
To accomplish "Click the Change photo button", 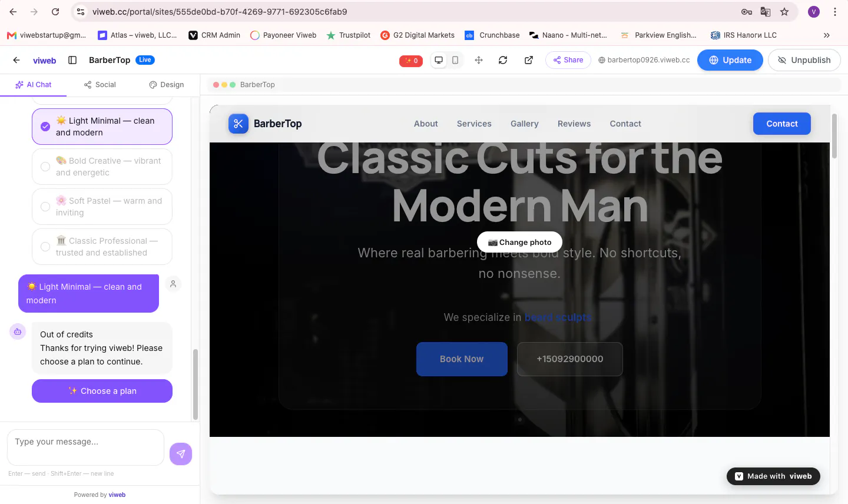I will coord(519,242).
